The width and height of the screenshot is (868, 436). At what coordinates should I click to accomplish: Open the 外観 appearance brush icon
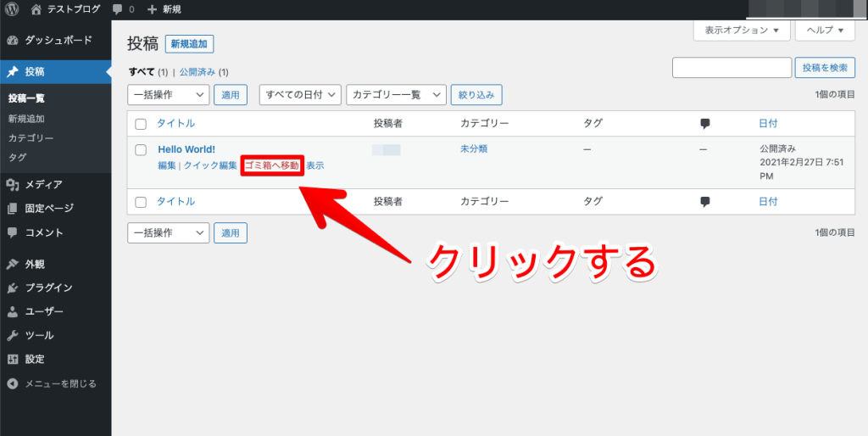click(x=12, y=265)
